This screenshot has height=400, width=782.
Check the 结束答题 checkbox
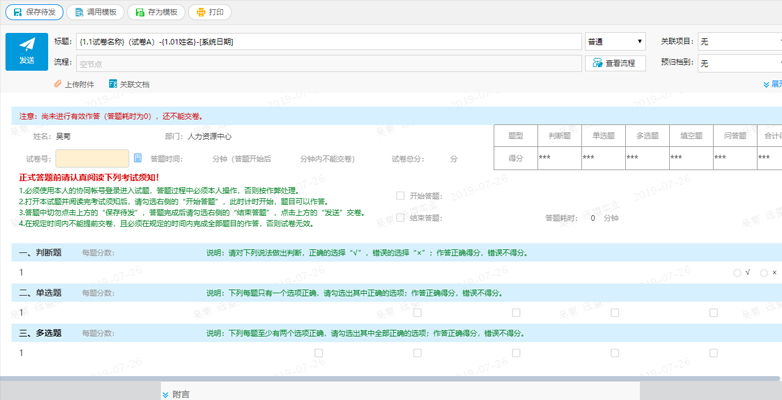click(401, 217)
